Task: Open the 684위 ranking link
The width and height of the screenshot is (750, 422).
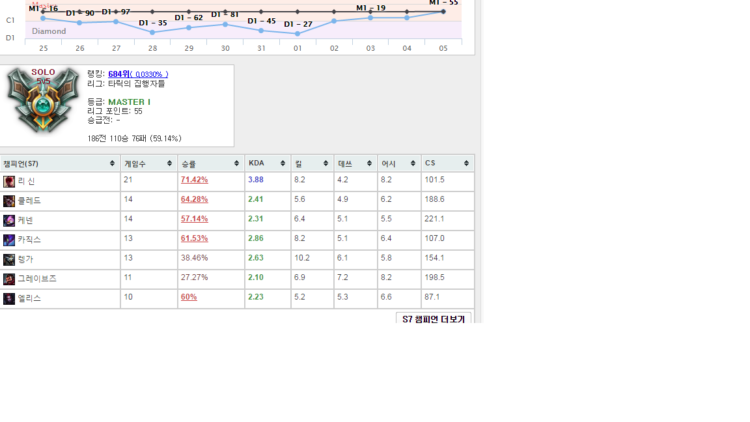Action: pyautogui.click(x=119, y=74)
